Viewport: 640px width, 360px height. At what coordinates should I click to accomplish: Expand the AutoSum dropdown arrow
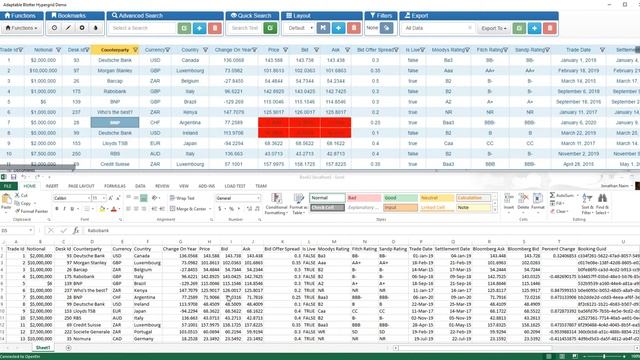577,196
